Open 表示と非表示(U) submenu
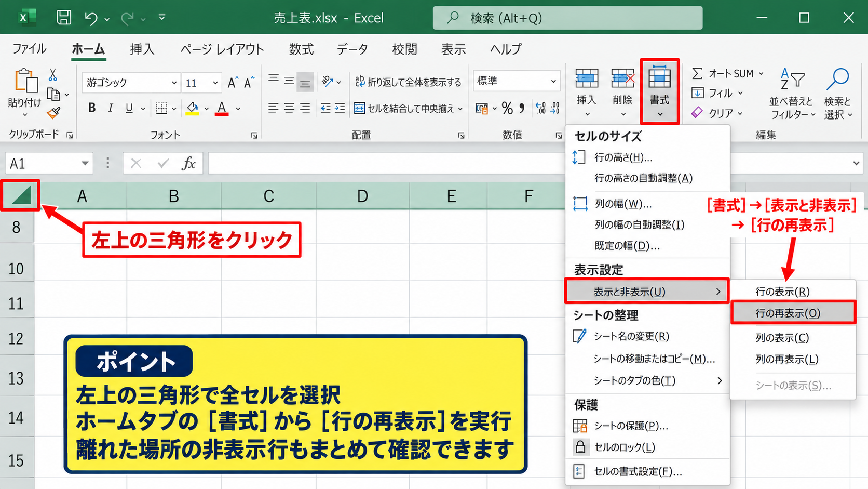 (647, 292)
